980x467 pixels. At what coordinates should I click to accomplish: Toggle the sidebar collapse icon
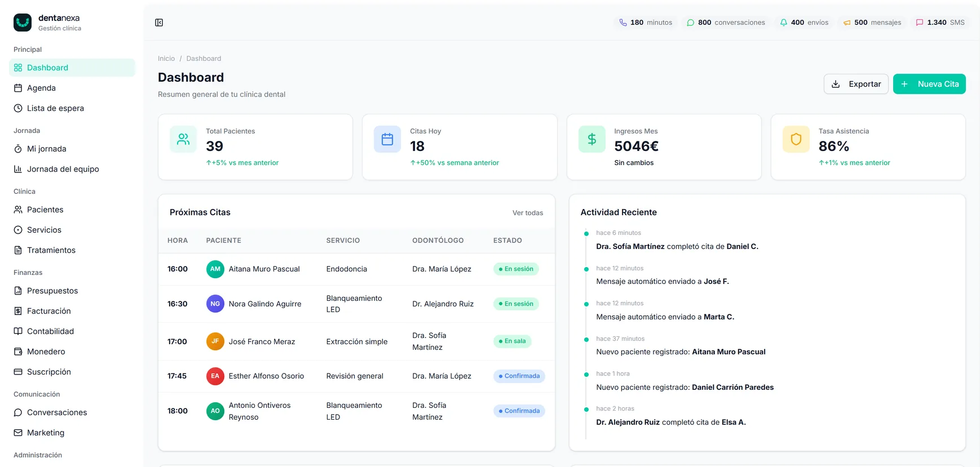coord(159,23)
